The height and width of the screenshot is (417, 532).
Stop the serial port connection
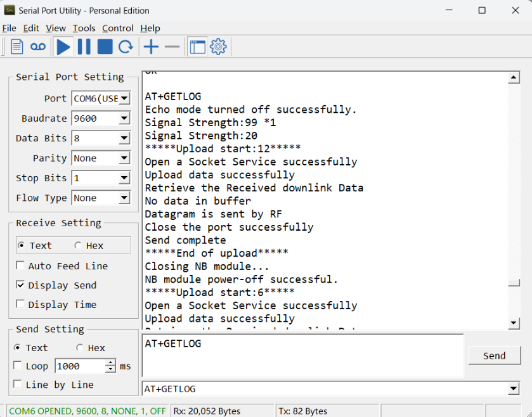(x=105, y=46)
